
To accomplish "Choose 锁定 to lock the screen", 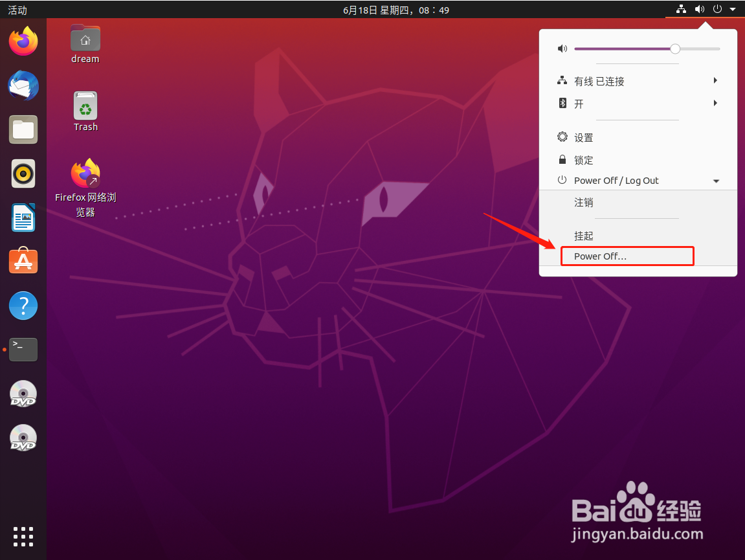I will click(x=638, y=160).
